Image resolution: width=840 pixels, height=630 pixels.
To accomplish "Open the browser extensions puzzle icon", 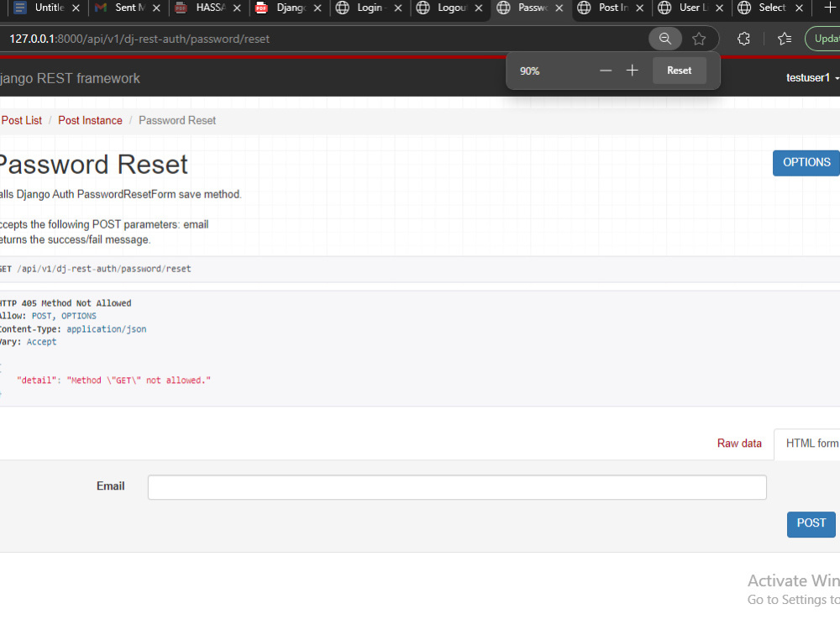I will pos(743,39).
